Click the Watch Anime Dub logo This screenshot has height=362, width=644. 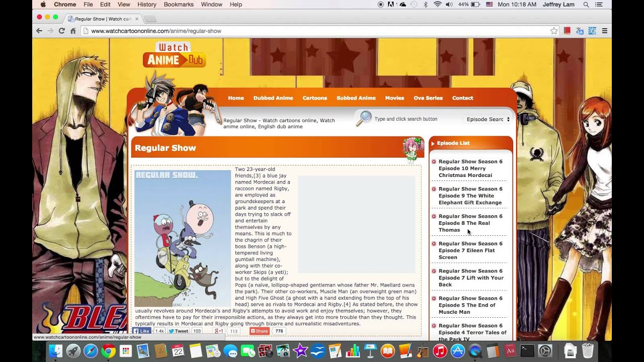coord(174,55)
